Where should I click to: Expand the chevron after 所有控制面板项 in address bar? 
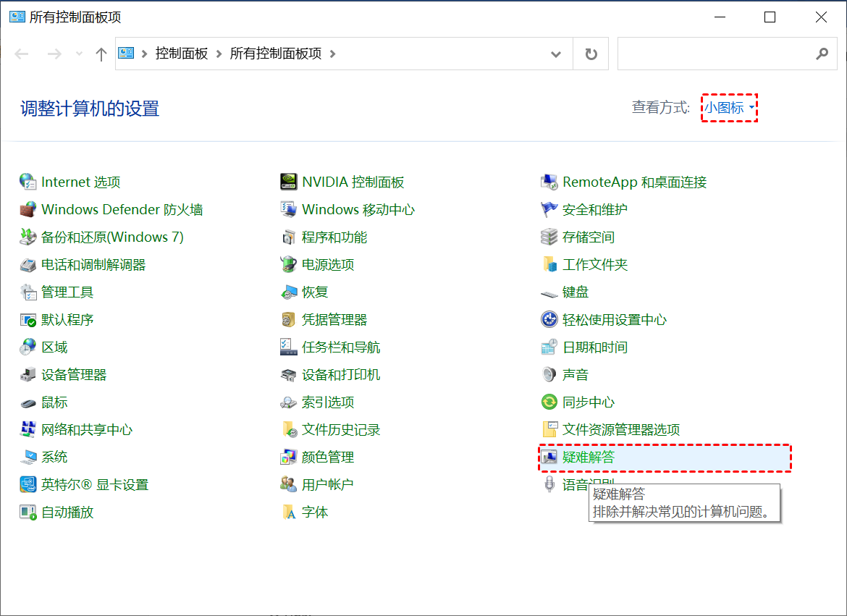coord(333,54)
